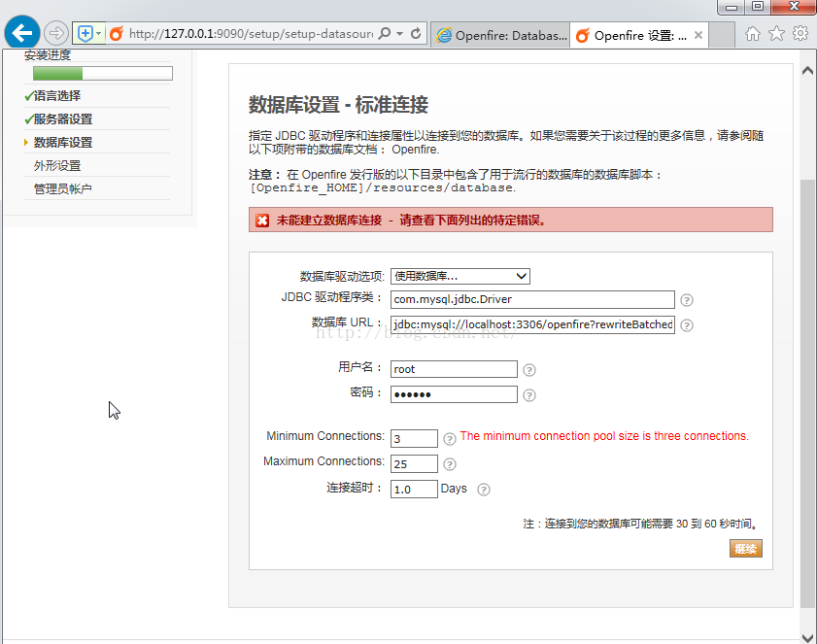This screenshot has height=644, width=817.
Task: Click the database URL input field
Action: pos(532,324)
